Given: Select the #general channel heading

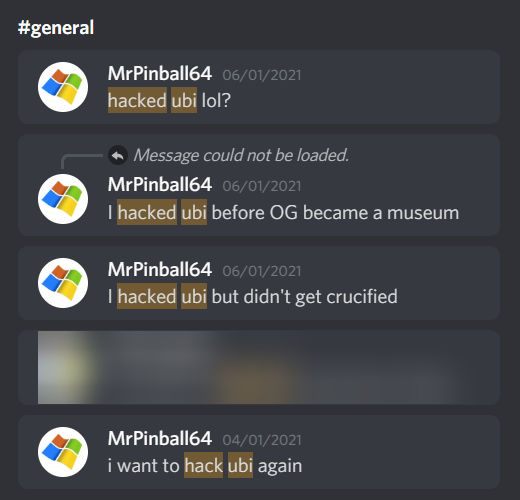Looking at the screenshot, I should [x=56, y=27].
